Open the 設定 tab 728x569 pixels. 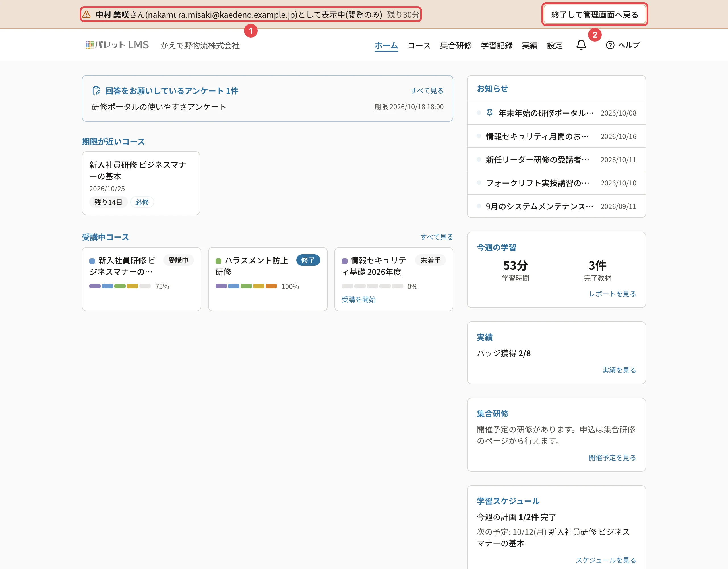[x=555, y=45]
